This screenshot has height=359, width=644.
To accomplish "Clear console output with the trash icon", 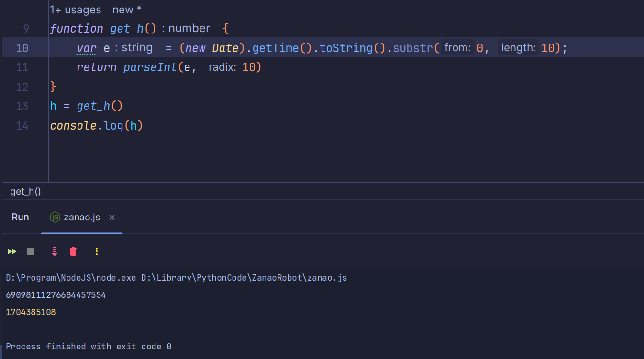I will pos(73,251).
